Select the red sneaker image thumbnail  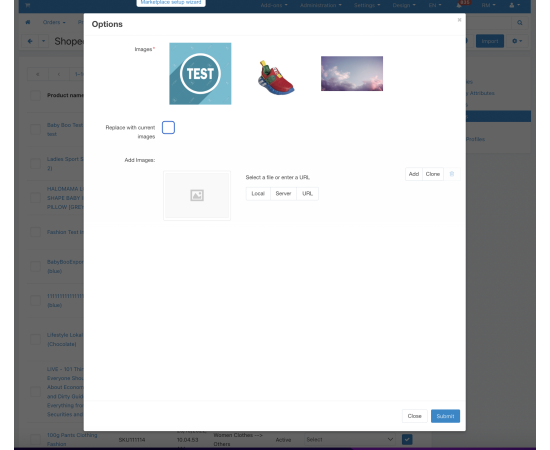[x=276, y=78]
